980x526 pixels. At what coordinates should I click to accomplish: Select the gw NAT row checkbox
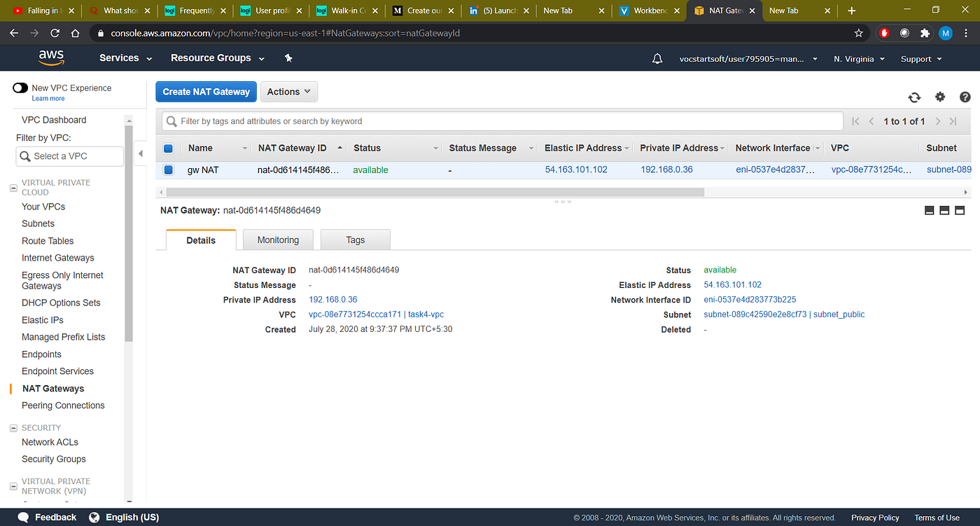169,169
